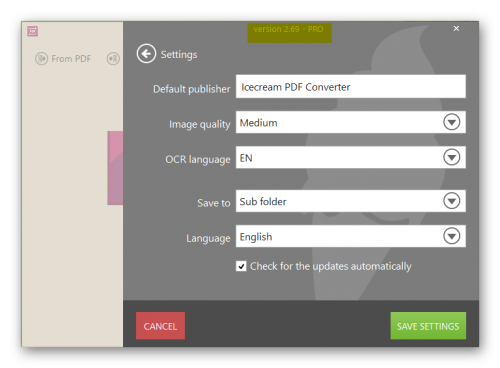Expand the OCR language dropdown arrow

click(x=452, y=157)
